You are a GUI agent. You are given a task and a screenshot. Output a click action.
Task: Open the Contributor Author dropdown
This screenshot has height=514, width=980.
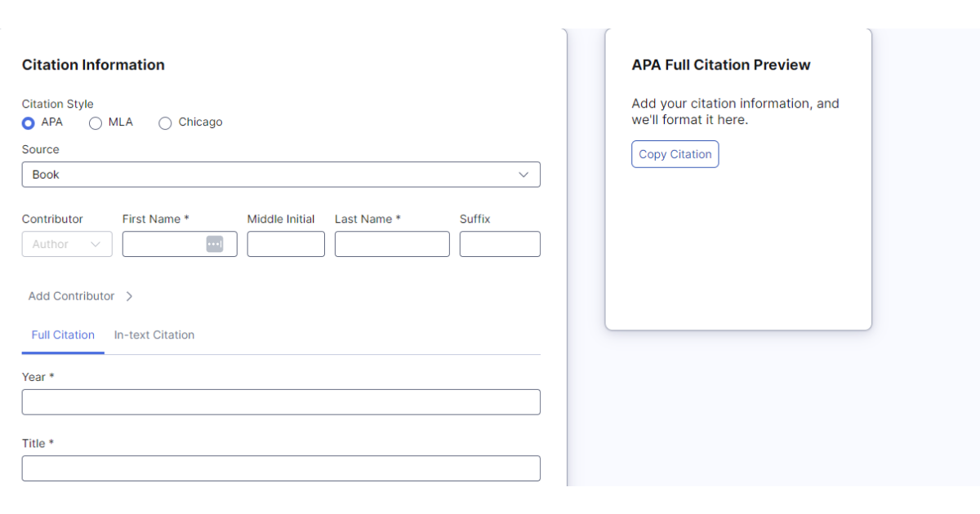tap(67, 244)
